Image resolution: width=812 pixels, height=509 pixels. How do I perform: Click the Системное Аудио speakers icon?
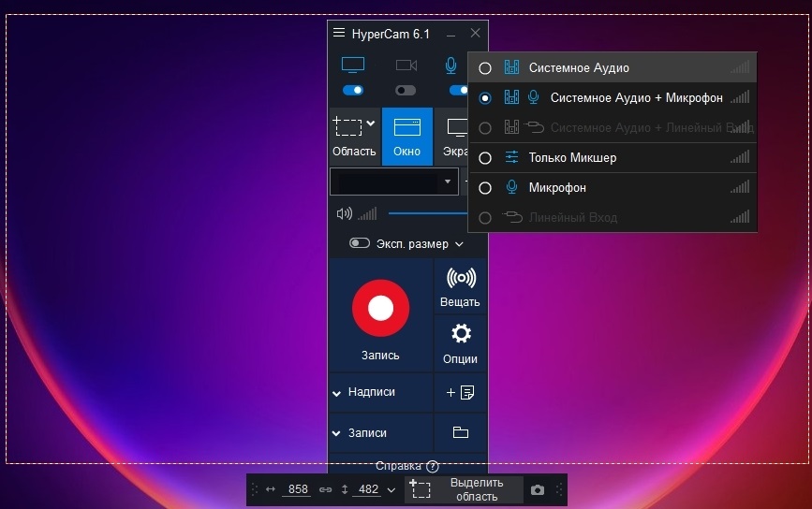click(511, 67)
